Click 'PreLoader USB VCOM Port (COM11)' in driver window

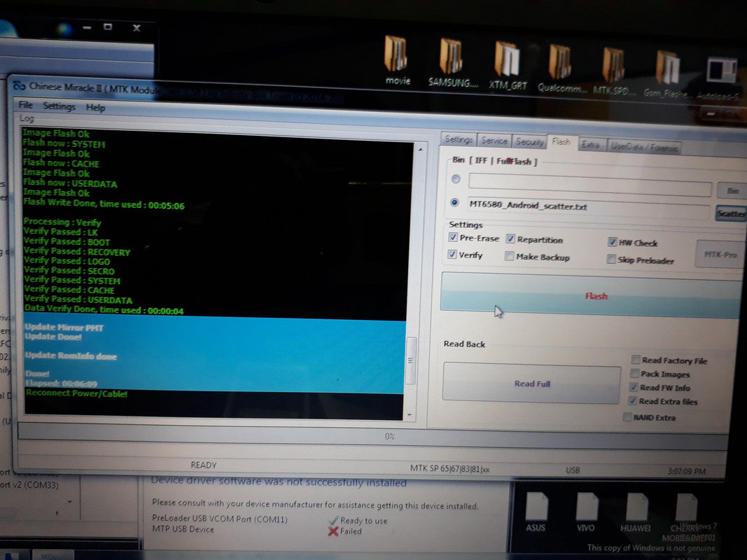pos(220,518)
